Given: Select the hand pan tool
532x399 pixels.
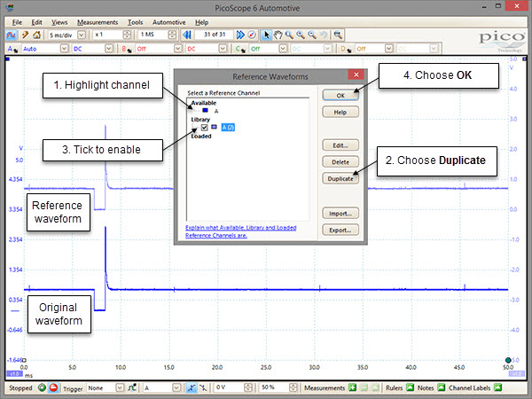Looking at the screenshot, I should [278, 35].
